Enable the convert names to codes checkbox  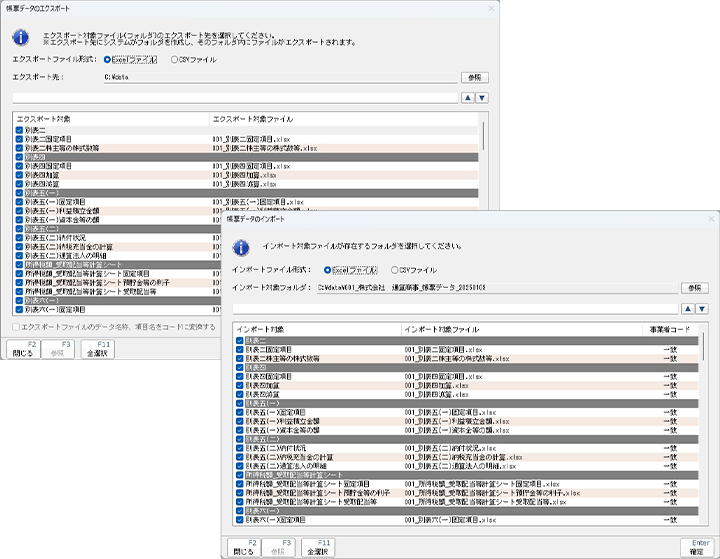pos(19,327)
